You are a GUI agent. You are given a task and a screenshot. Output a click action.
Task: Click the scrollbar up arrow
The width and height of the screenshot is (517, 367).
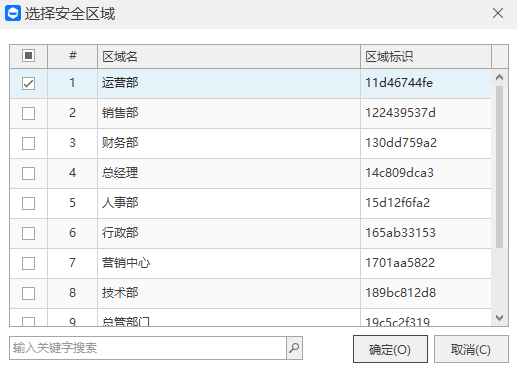[x=499, y=77]
